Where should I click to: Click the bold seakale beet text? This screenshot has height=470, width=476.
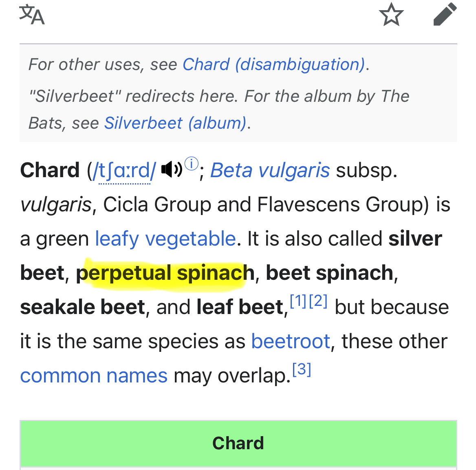83,307
